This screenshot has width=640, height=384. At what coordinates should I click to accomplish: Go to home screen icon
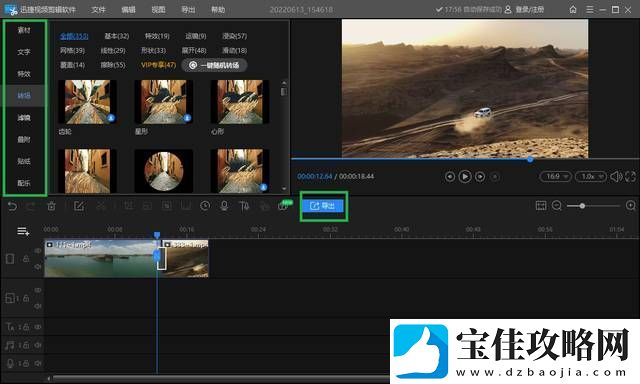[x=573, y=9]
